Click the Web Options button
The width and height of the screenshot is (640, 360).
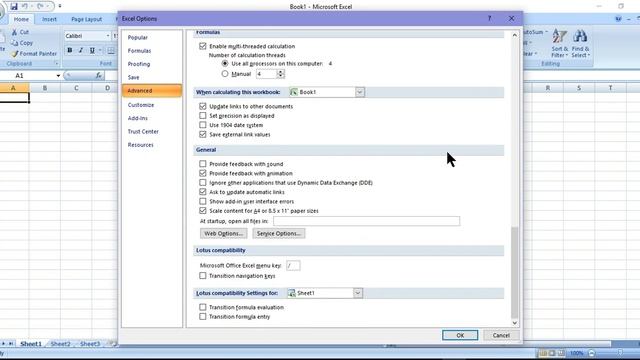pos(223,233)
